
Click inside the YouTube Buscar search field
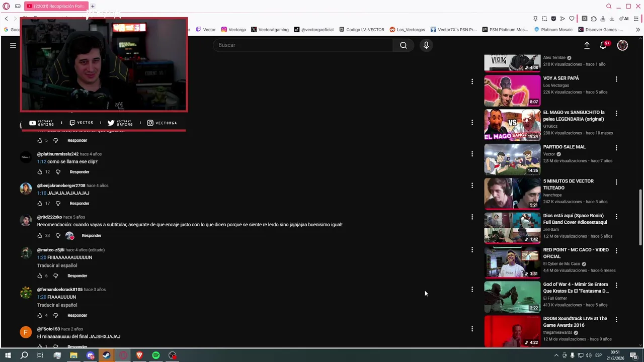click(303, 45)
